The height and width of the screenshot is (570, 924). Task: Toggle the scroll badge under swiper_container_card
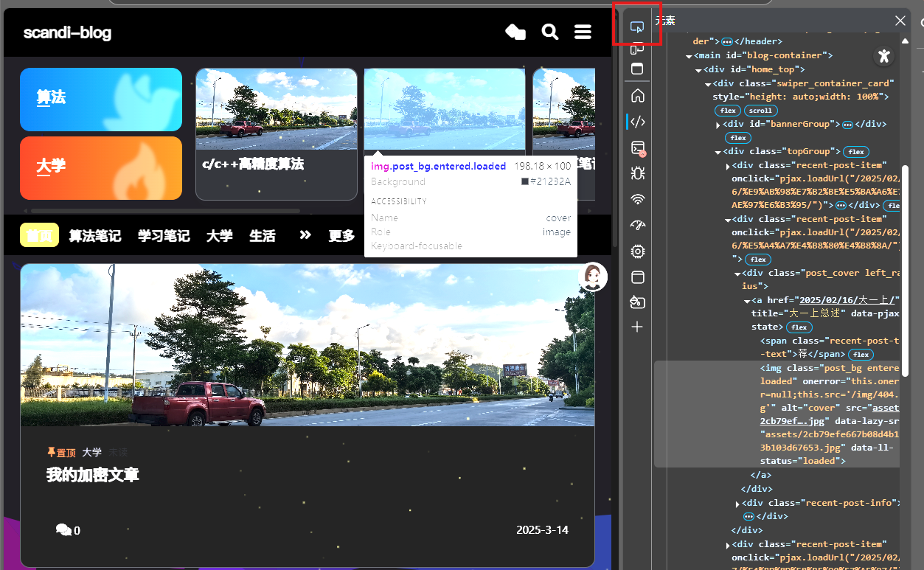pos(760,111)
